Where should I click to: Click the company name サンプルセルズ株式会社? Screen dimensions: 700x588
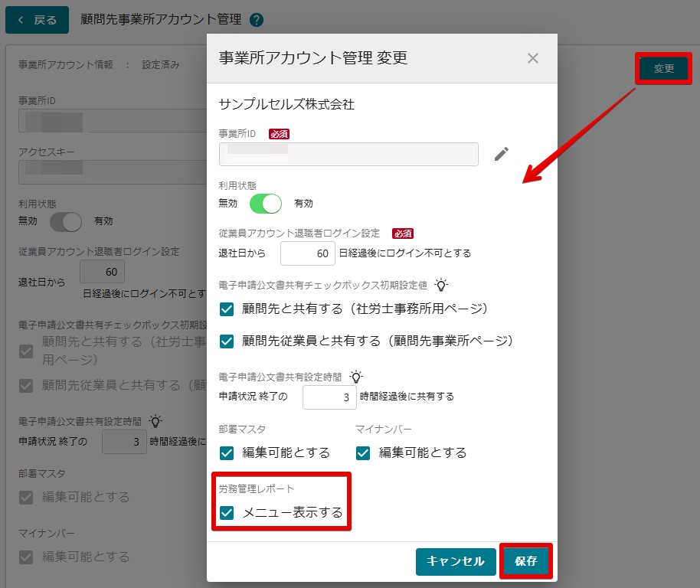coord(286,104)
